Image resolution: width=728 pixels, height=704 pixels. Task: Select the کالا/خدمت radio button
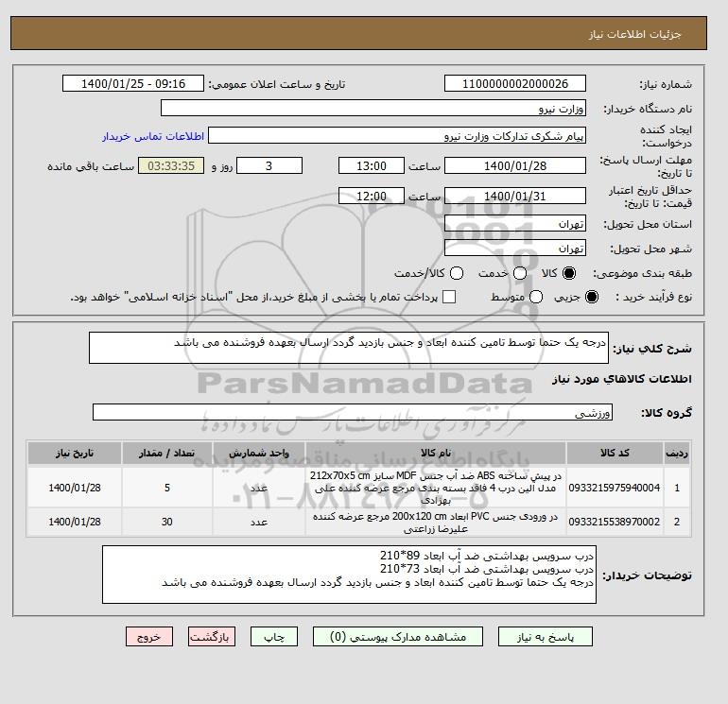tap(457, 273)
